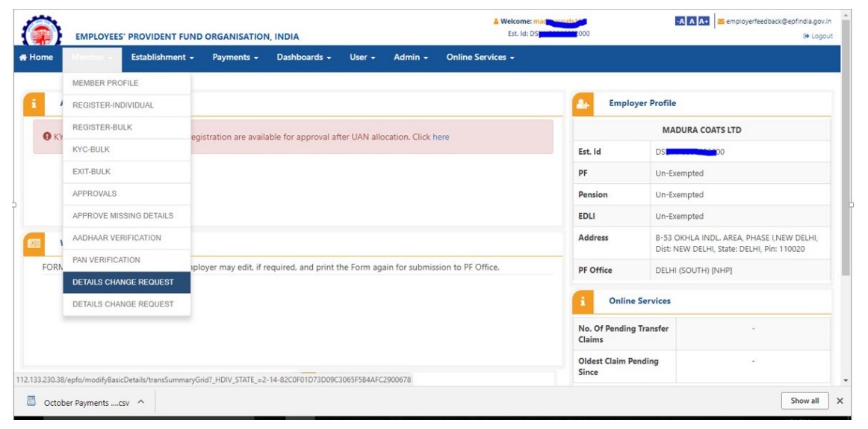
Task: Select KYC-Bulk menu entry
Action: coord(91,149)
